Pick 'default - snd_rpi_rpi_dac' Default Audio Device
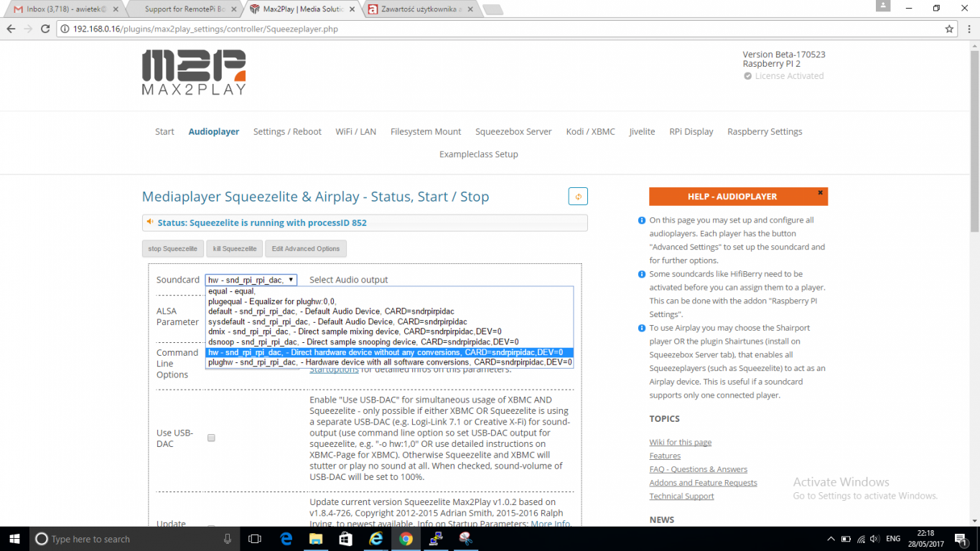 click(x=389, y=311)
